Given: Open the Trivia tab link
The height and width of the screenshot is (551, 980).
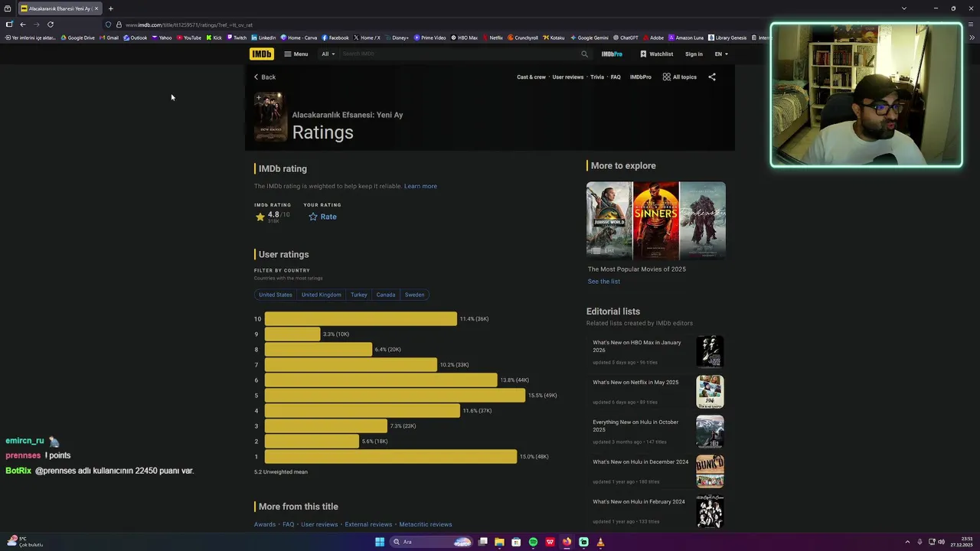Looking at the screenshot, I should pos(597,77).
